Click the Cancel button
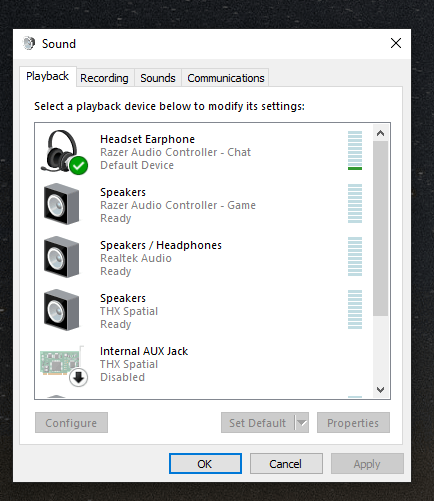This screenshot has width=434, height=501. [x=286, y=463]
